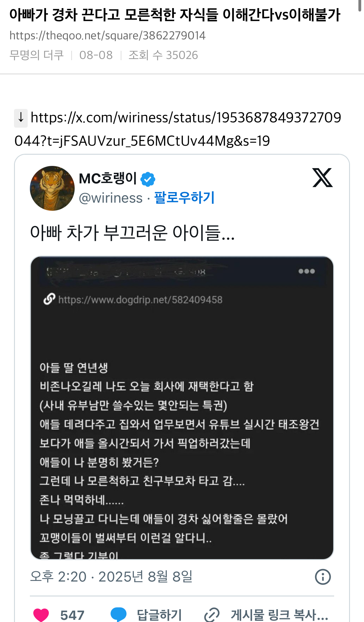364x622 pixels.
Task: Open the dark embedded screenshot image
Action: pyautogui.click(x=182, y=408)
